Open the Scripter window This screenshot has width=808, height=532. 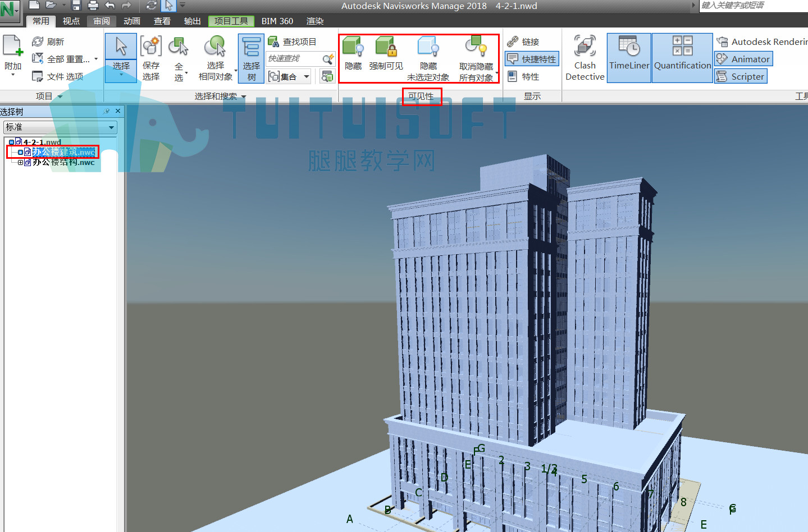pos(741,76)
